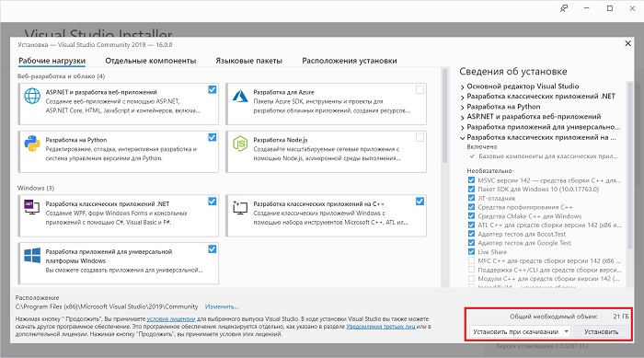
Task: Click the workloads list vertical scrollbar
Action: [444, 115]
